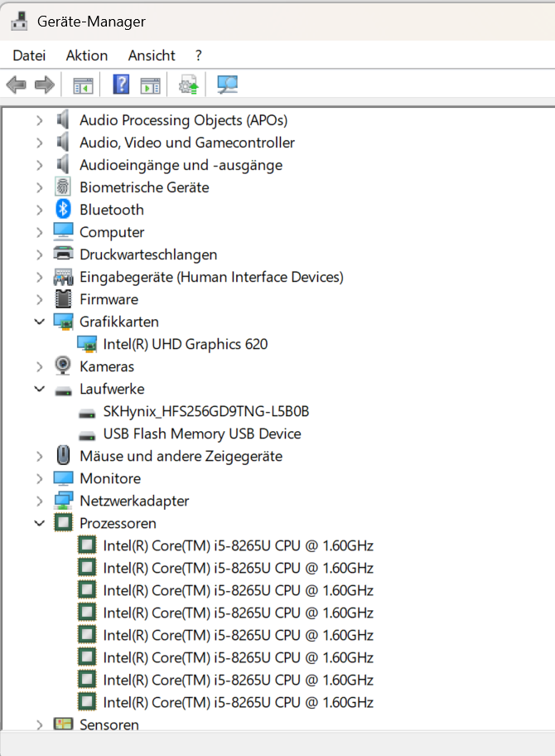Expand the Kameras node chevron
Image resolution: width=555 pixels, height=756 pixels.
pyautogui.click(x=40, y=366)
